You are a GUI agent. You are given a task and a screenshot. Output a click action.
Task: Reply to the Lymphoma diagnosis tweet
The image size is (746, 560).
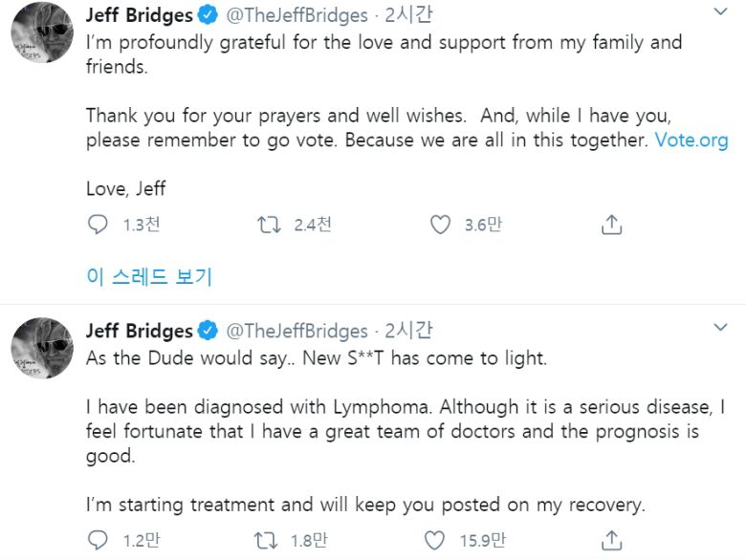tap(98, 541)
